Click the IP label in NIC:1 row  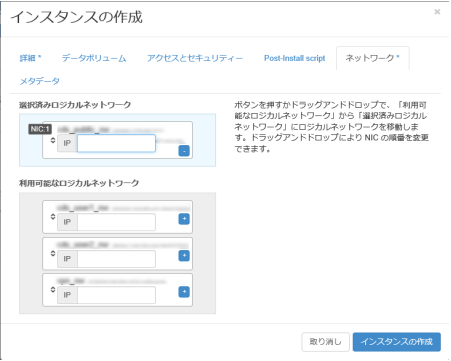click(67, 143)
